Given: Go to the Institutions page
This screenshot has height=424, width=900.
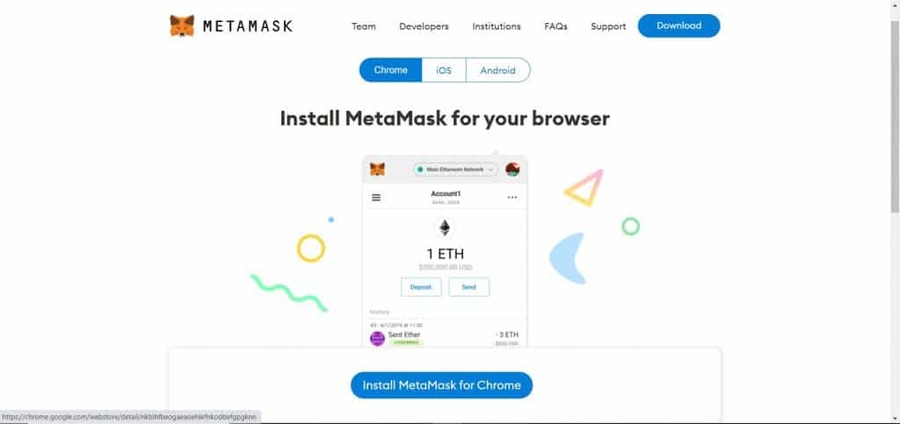Looking at the screenshot, I should coord(496,26).
